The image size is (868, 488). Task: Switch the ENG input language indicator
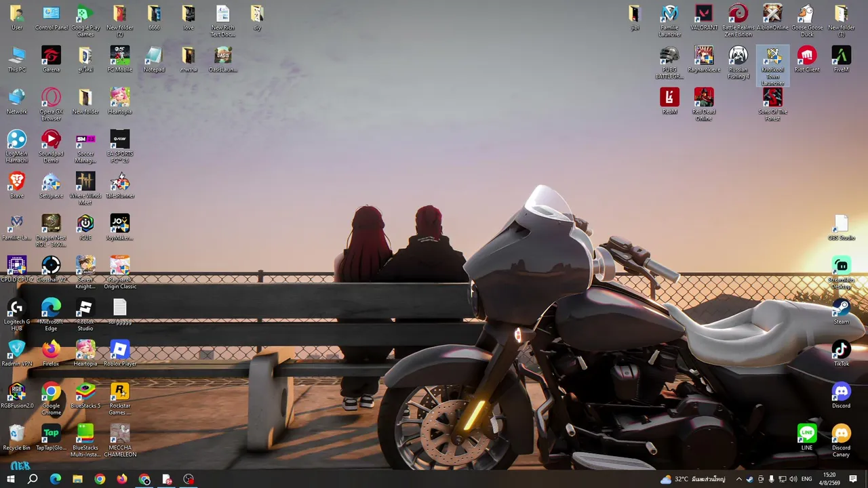pos(807,479)
